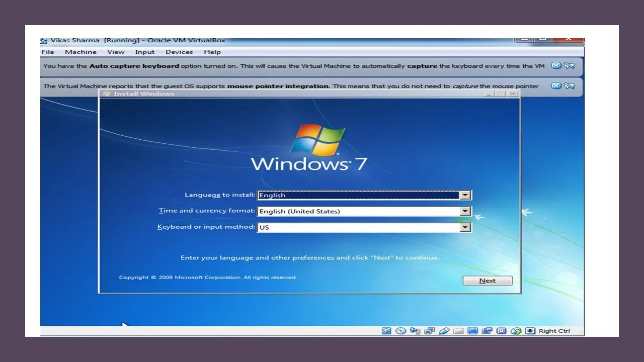Open the audio settings status icon
644x362 pixels.
(415, 331)
